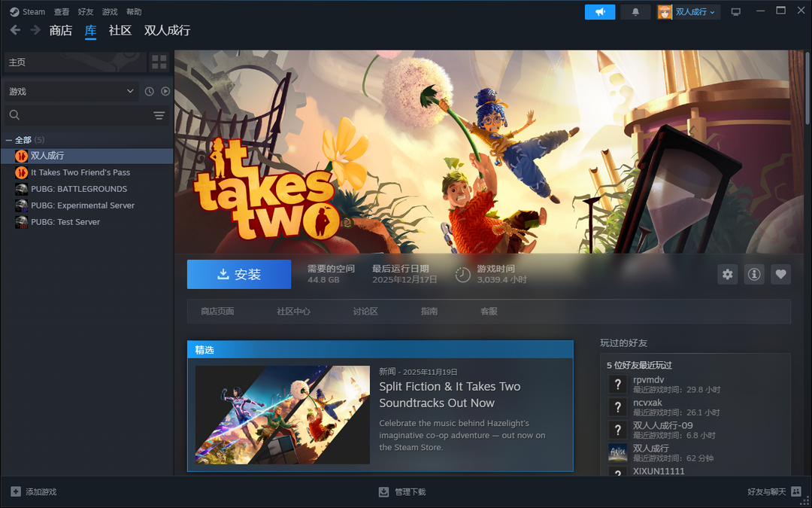Toggle favorite with the heart icon

780,275
